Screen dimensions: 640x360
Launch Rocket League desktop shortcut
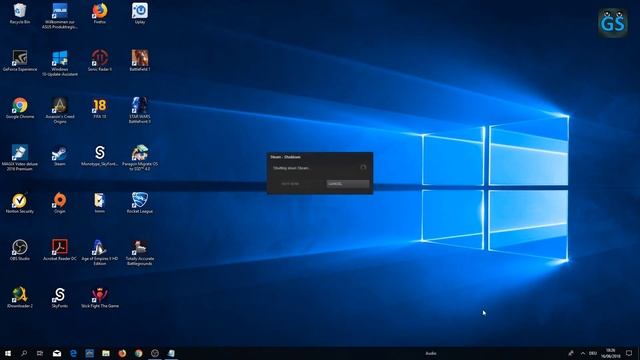point(140,202)
